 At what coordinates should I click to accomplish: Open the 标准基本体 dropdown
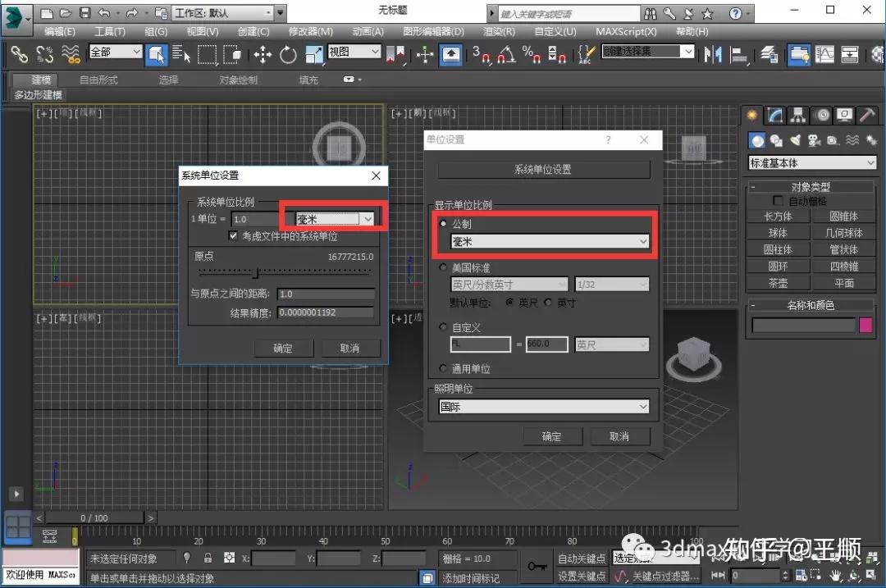pyautogui.click(x=812, y=163)
